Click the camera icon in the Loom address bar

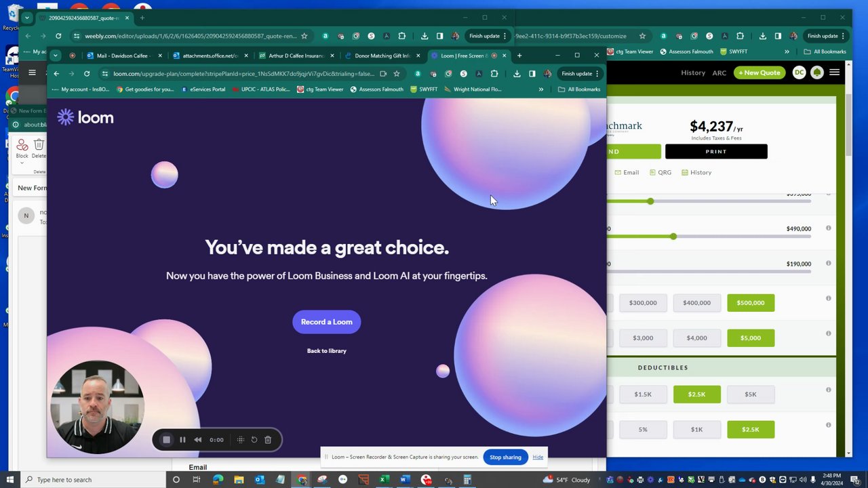(383, 73)
